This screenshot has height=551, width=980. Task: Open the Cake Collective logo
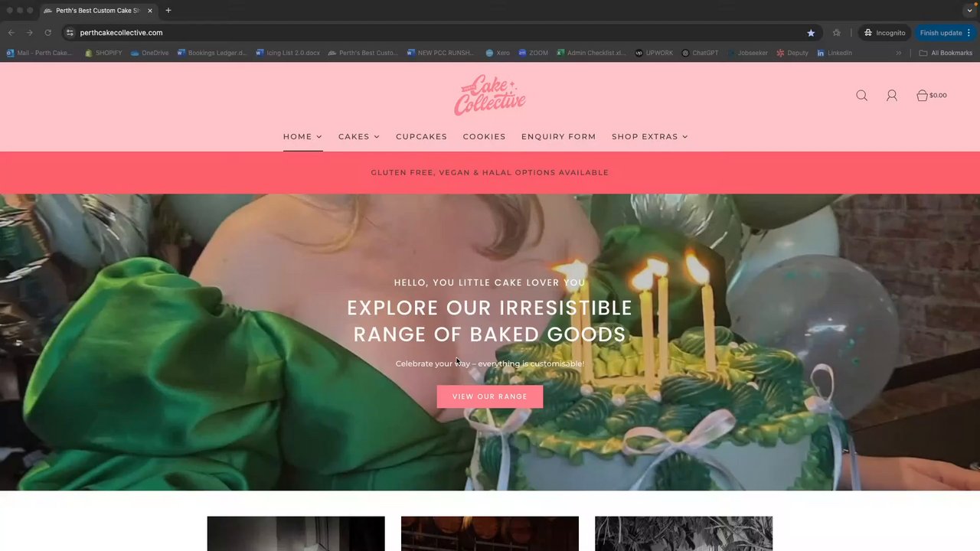coord(490,95)
